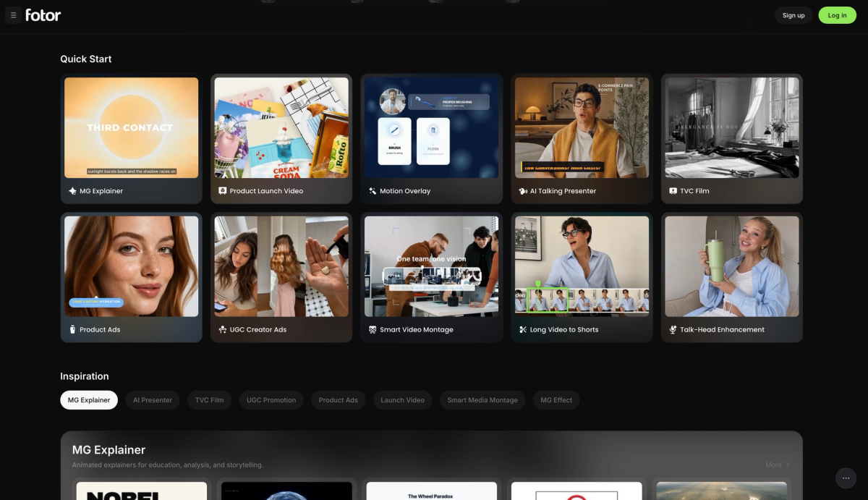This screenshot has height=500, width=868.
Task: Open the MG Effect tab
Action: click(x=556, y=400)
